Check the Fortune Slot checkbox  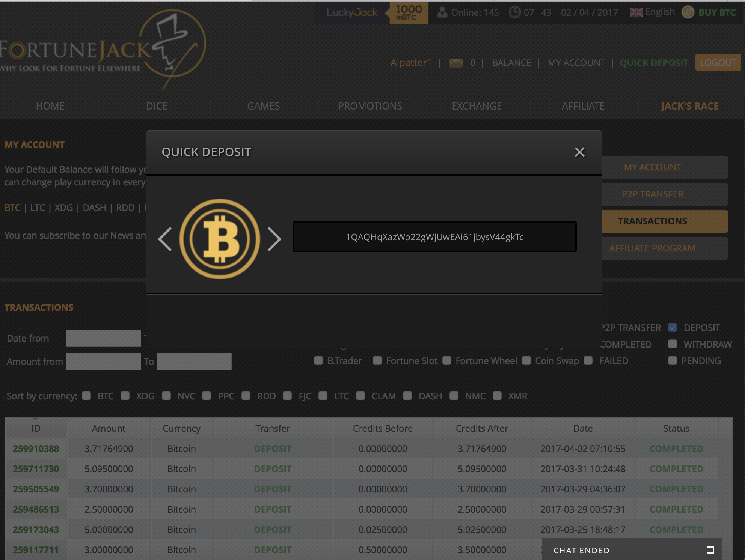(x=377, y=361)
